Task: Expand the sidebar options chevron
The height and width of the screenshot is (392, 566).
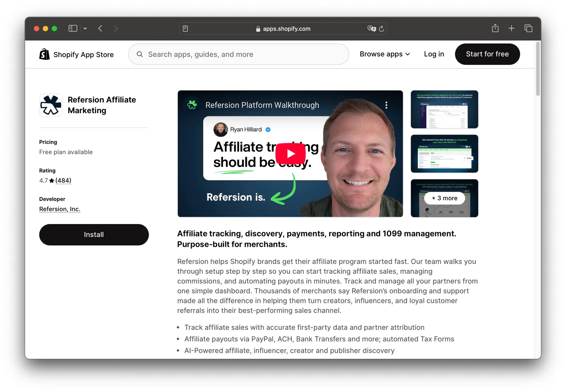Action: coord(85,29)
